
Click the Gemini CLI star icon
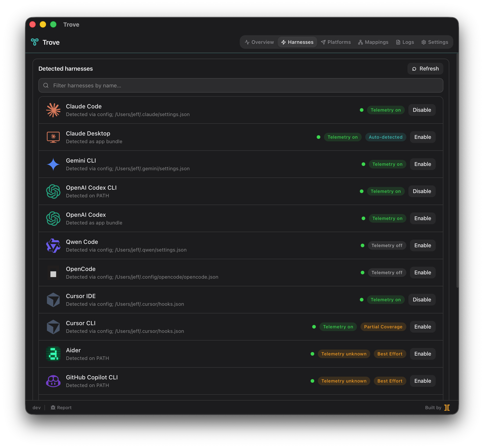click(x=53, y=164)
